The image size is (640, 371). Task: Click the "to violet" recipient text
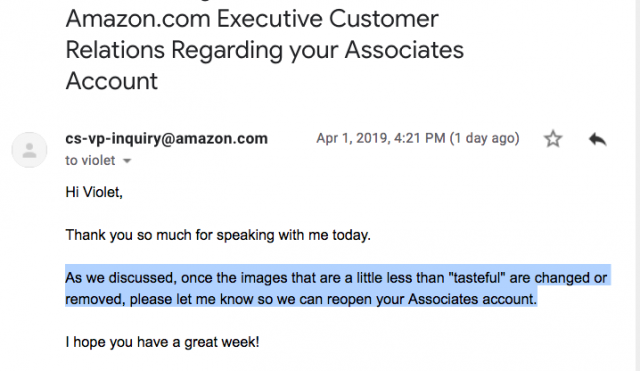coord(90,160)
